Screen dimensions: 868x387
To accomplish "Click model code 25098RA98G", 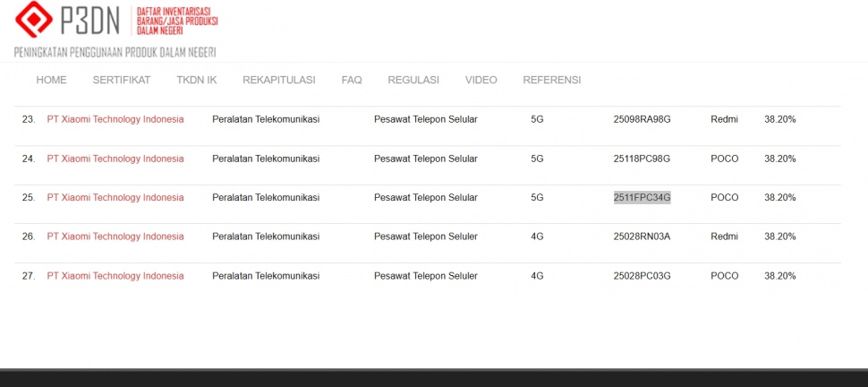I will [642, 119].
